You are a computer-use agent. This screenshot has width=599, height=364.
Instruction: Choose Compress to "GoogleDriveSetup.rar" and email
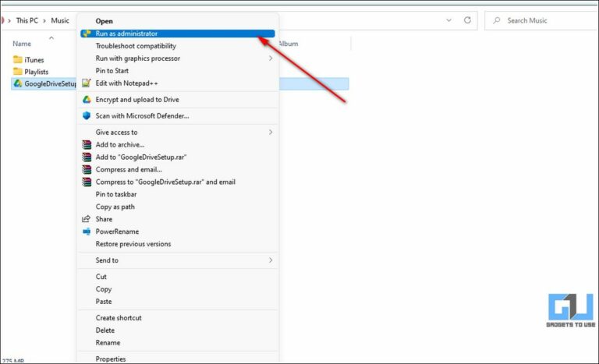point(178,182)
